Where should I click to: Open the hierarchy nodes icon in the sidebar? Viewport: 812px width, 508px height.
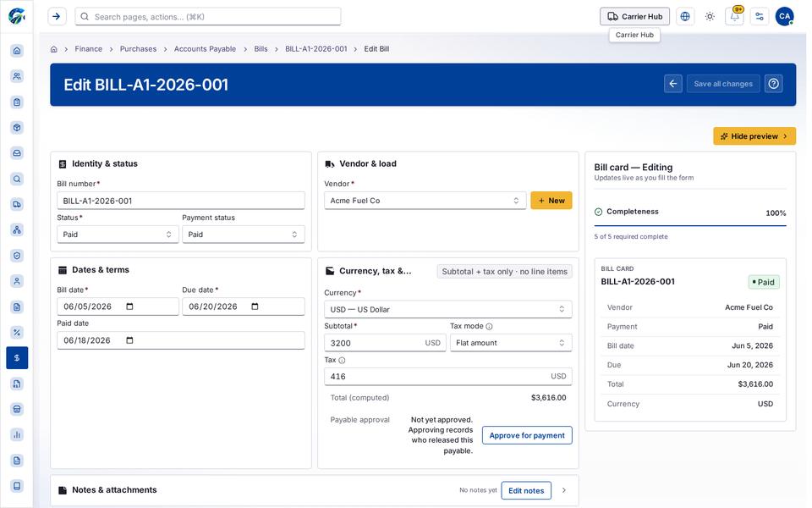click(x=17, y=229)
